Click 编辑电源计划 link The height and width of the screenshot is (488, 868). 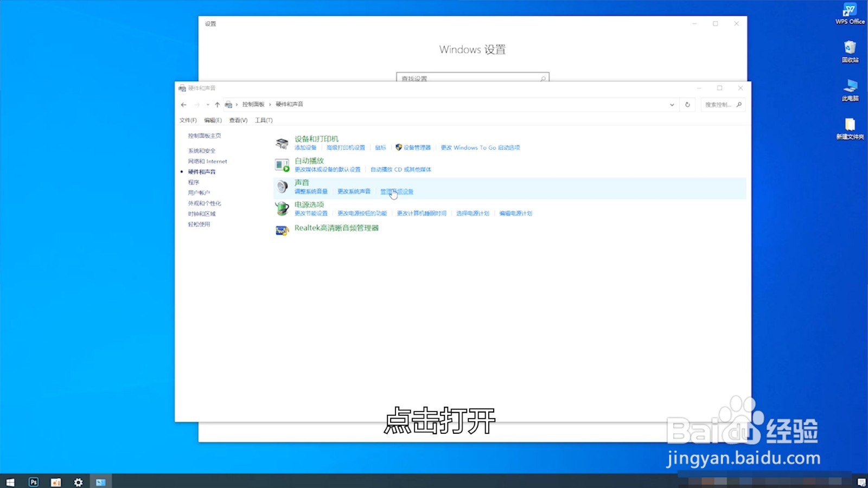pyautogui.click(x=515, y=214)
